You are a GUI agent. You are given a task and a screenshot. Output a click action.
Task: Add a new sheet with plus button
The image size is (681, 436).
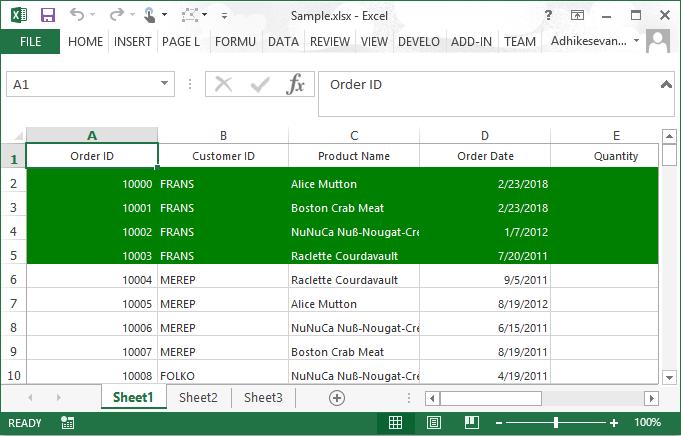[337, 397]
